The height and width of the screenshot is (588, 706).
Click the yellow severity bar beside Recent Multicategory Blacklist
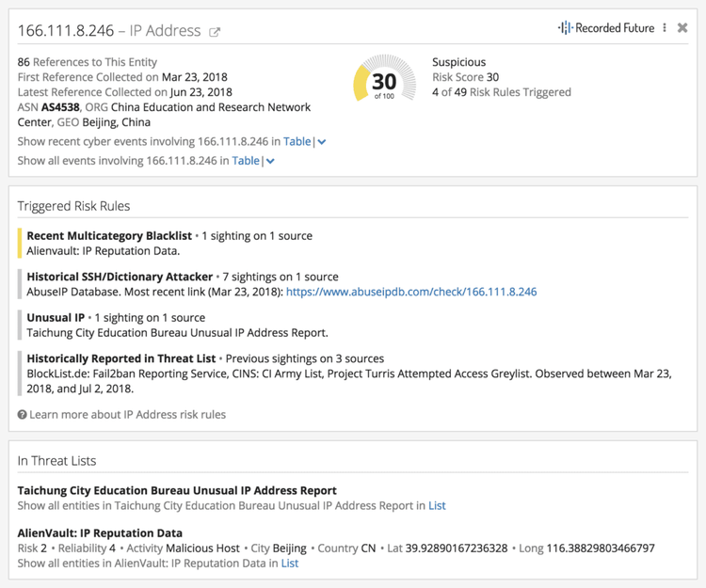click(20, 243)
